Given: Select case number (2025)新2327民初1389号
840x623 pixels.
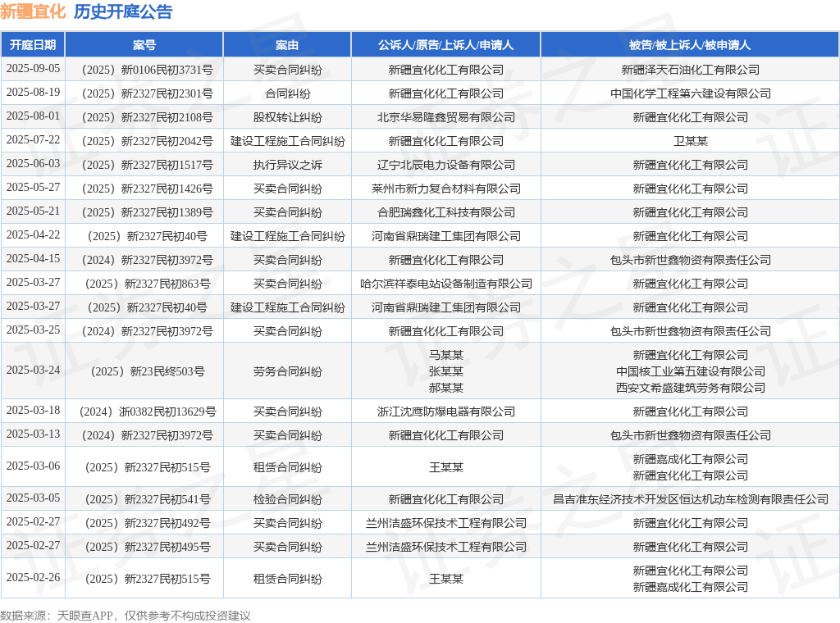Looking at the screenshot, I should pos(148,212).
